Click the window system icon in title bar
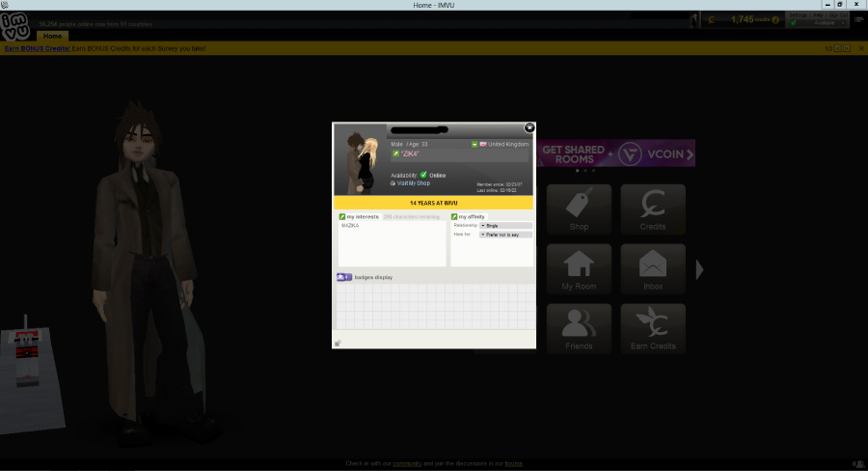Screen dimensions: 868x471 coord(5,5)
